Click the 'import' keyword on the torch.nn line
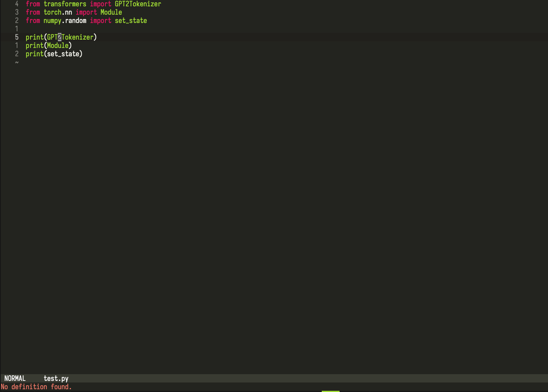 point(86,12)
